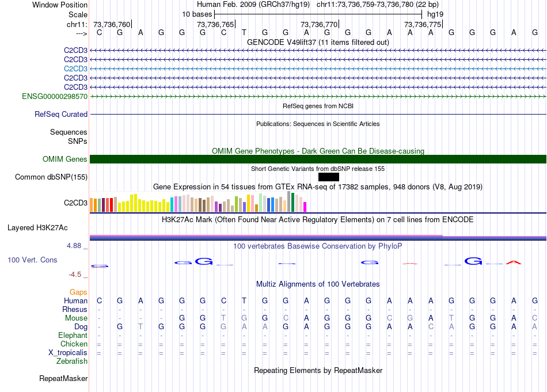Click the -4.5 PhyloP lower scale value
Viewport: 547px width, 392px height.
(75, 275)
